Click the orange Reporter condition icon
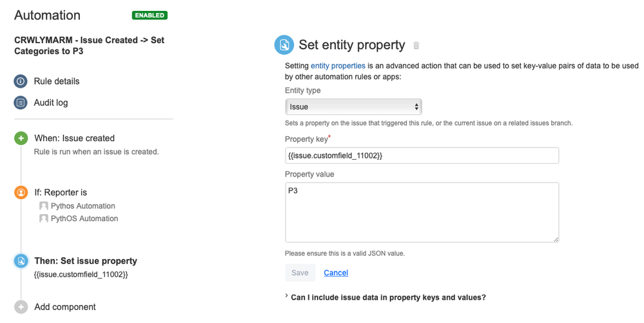644x323 pixels. 21,192
